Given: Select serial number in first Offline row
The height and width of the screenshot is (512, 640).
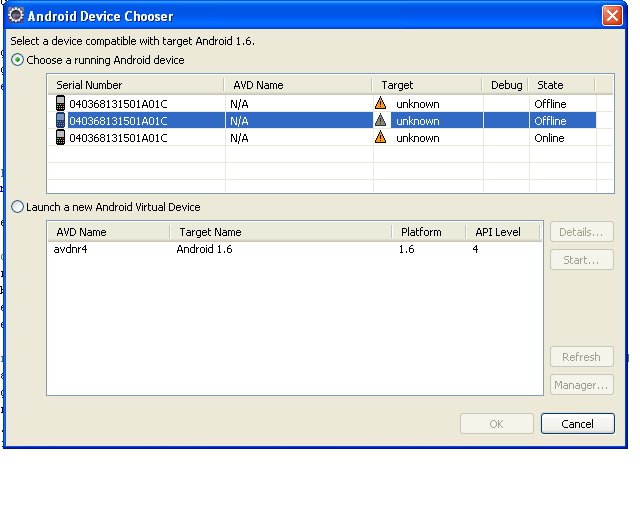Looking at the screenshot, I should pos(118,104).
